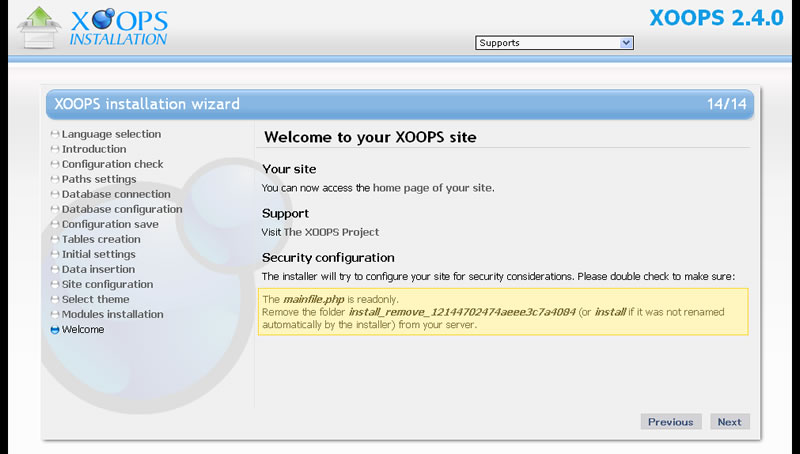Click the install_remove folder name text
This screenshot has height=454, width=800.
(462, 312)
